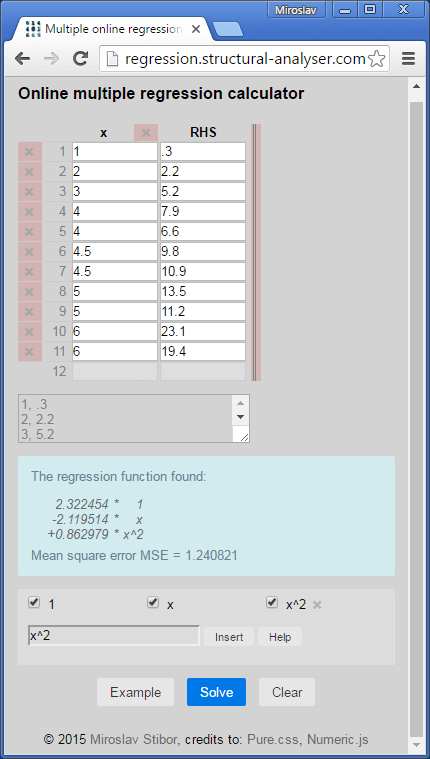The height and width of the screenshot is (759, 430).
Task: Disable the x^2 term checkbox
Action: click(x=272, y=603)
